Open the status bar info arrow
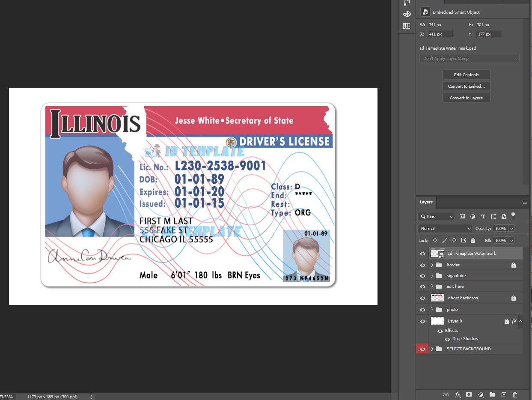 click(91, 397)
